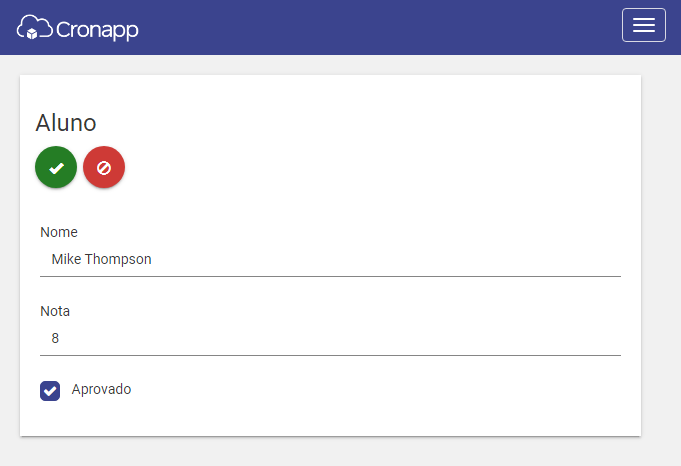
Task: Click the Nome field label
Action: (x=59, y=232)
